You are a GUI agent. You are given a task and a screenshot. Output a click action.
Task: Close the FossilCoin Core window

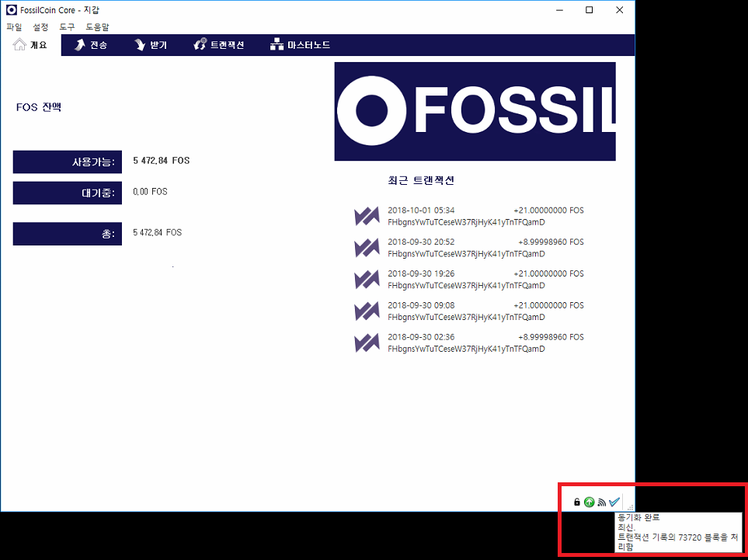tap(619, 10)
